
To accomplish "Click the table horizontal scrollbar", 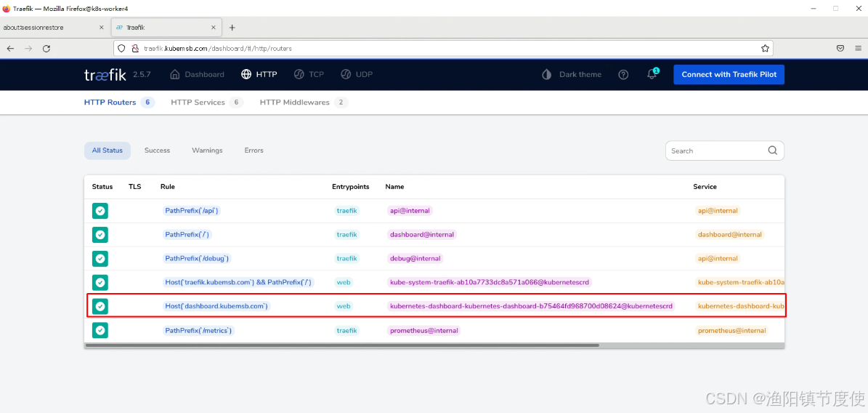I will pyautogui.click(x=342, y=345).
